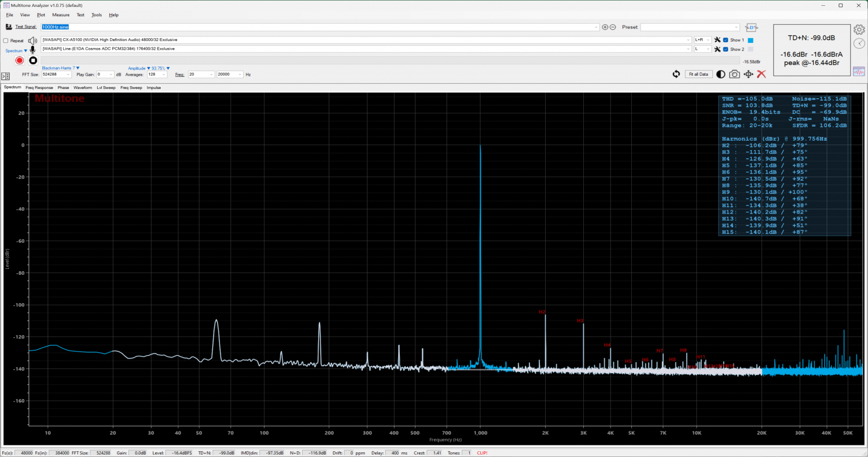
Task: Start recording with the red record button
Action: 20,60
